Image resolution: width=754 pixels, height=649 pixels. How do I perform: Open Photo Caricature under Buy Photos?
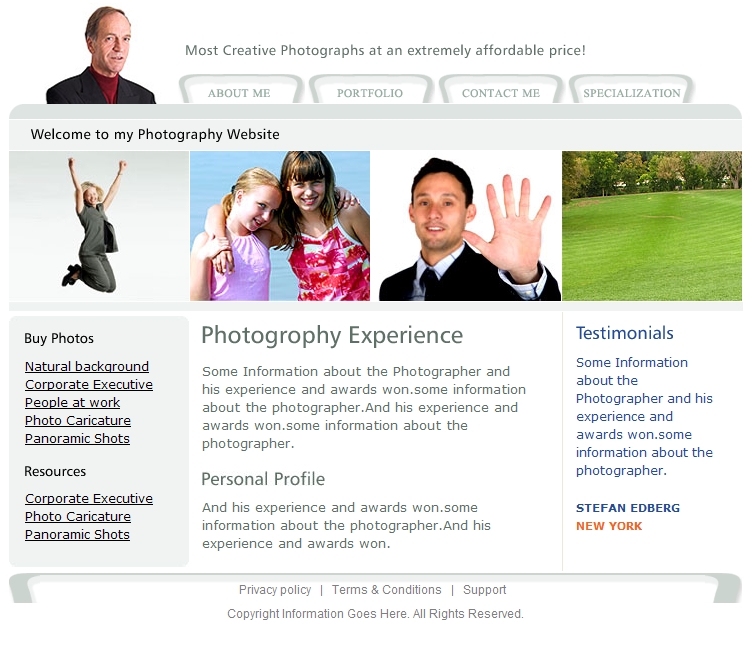pyautogui.click(x=78, y=421)
